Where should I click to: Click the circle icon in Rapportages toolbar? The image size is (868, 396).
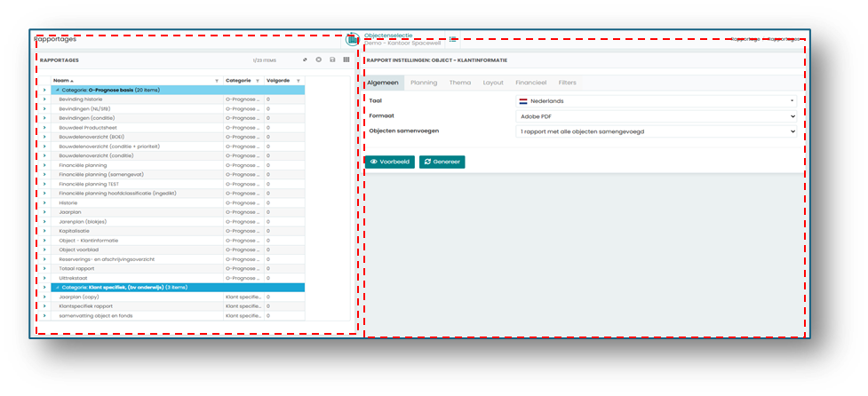(x=319, y=59)
